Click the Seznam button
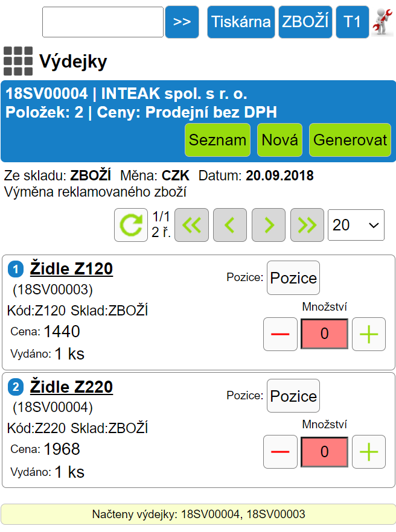Viewport: 396px width, 532px height. pos(218,140)
